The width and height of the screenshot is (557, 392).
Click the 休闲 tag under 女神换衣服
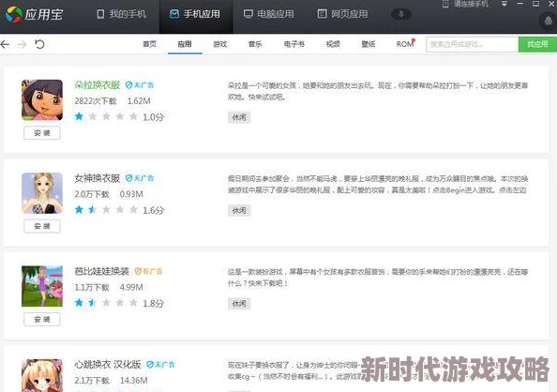pyautogui.click(x=239, y=210)
